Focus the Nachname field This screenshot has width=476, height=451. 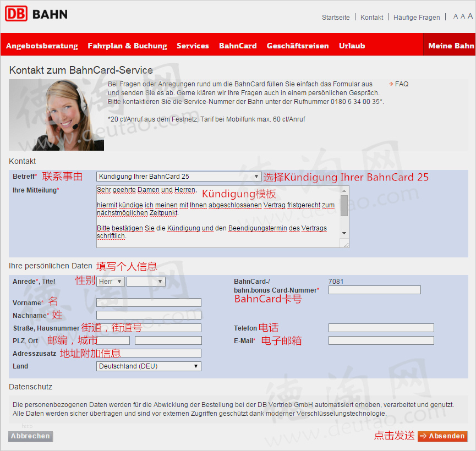149,315
